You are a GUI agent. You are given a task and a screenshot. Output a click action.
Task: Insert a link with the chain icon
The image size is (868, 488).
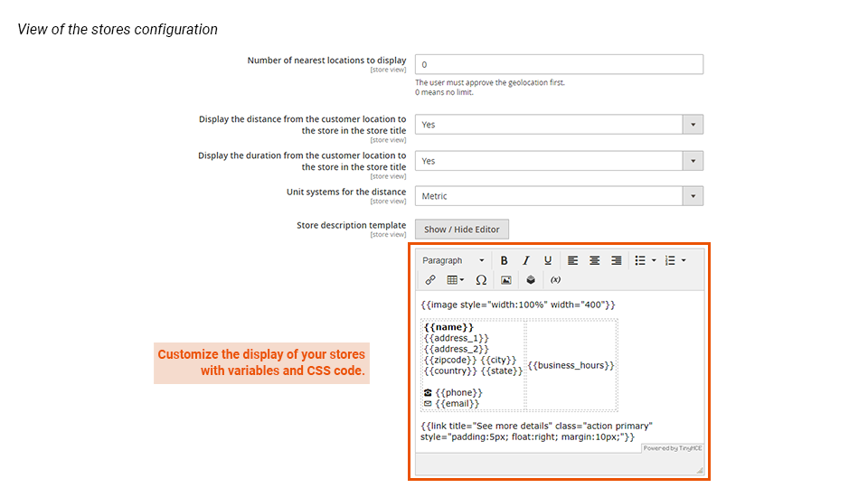coord(430,280)
